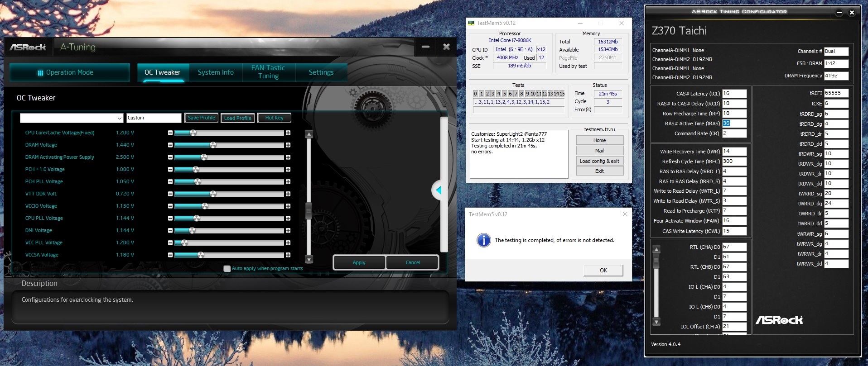
Task: Decrease PCH +1.0 Voltage minus icon
Action: point(170,170)
